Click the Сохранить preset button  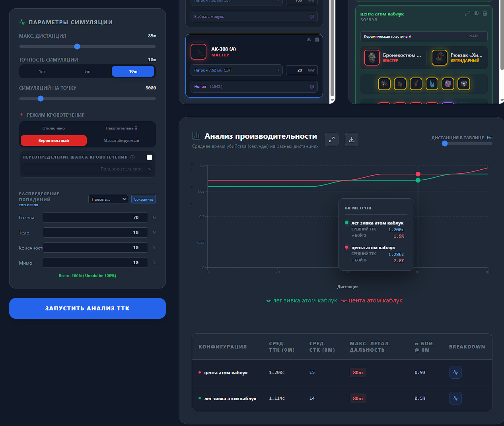144,199
